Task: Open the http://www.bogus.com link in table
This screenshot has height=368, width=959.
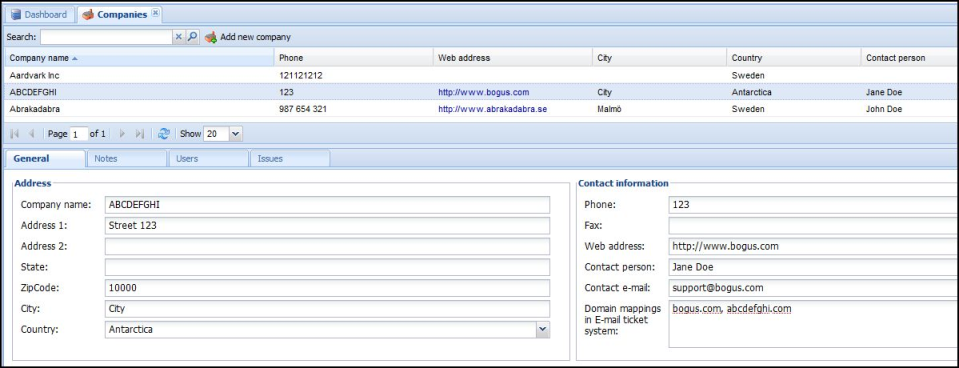Action: tap(483, 92)
